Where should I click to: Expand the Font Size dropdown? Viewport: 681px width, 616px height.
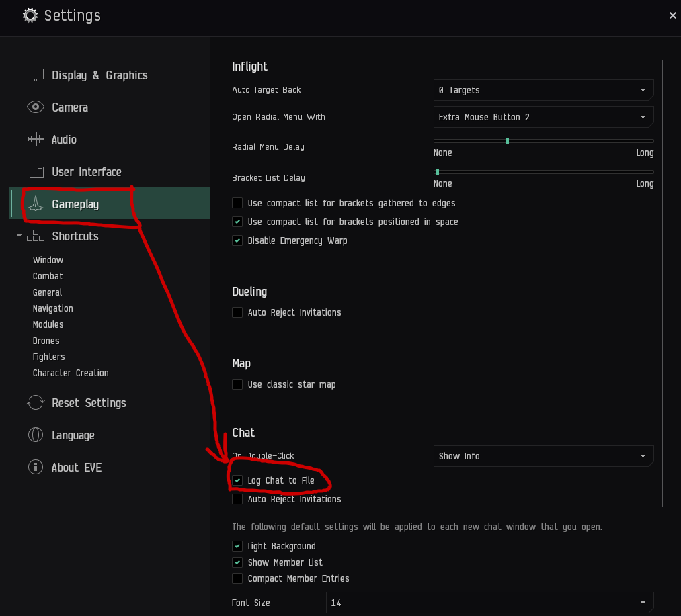pos(489,603)
